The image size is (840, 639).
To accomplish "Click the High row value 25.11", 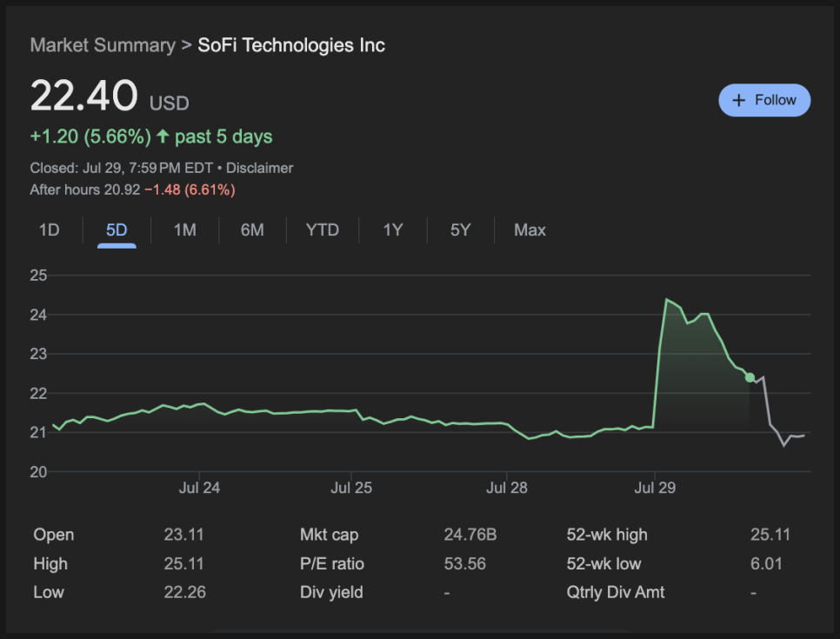I will (x=183, y=563).
